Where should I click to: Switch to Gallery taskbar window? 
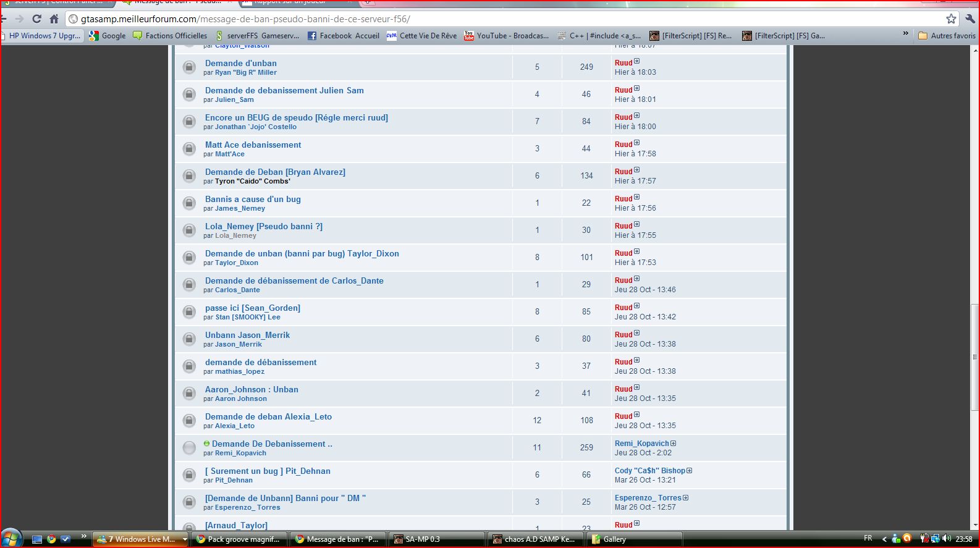coord(635,539)
